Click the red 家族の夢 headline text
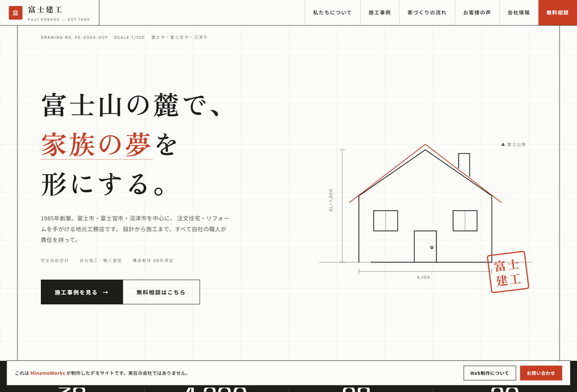 (x=96, y=145)
